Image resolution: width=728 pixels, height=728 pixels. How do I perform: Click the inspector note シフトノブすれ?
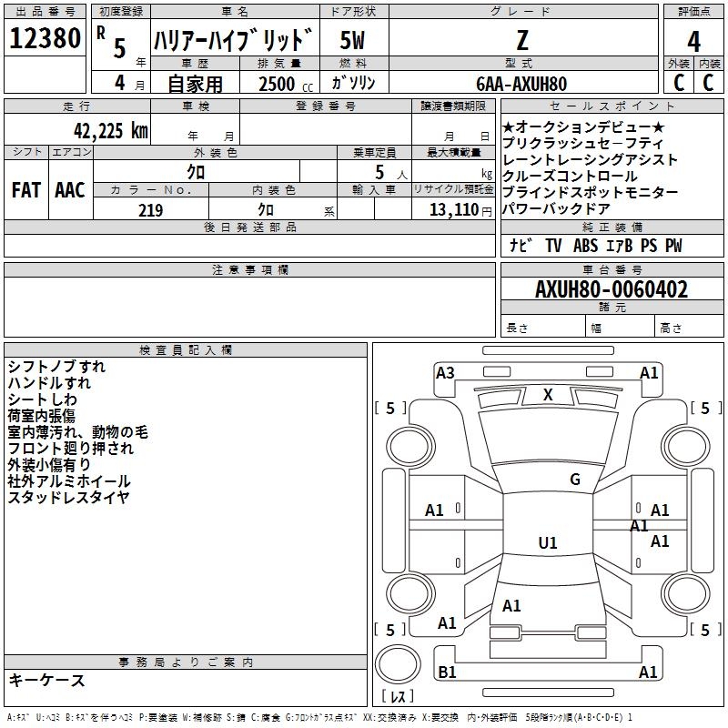coord(56,367)
